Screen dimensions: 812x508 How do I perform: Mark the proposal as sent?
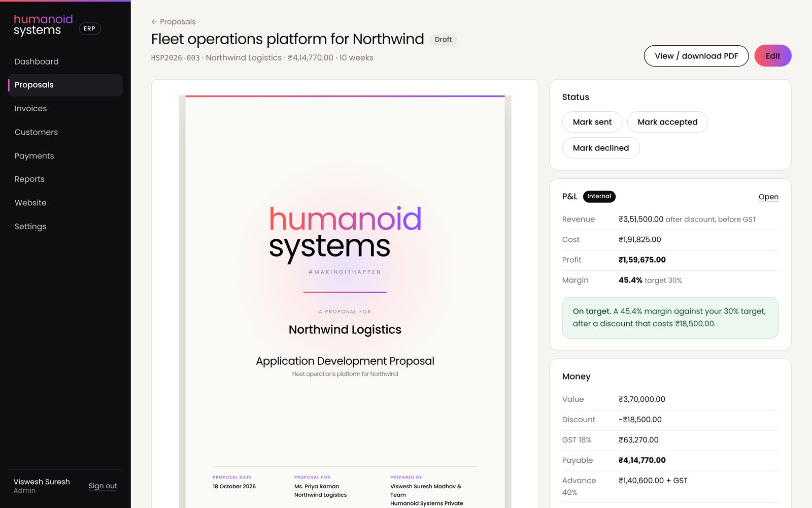592,122
